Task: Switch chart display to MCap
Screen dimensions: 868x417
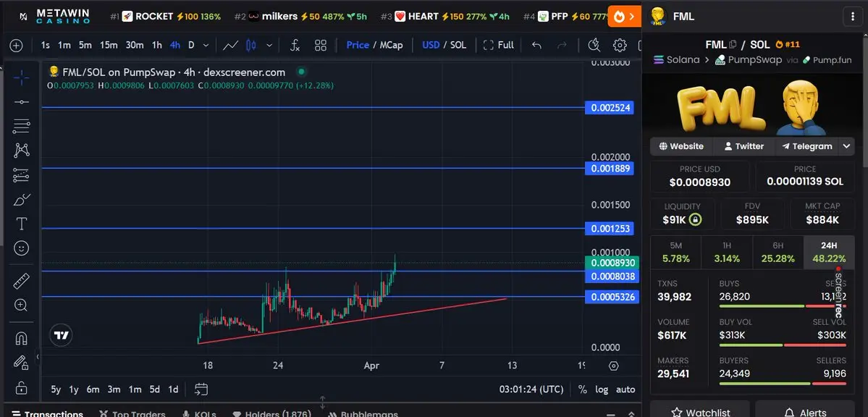Action: click(391, 46)
